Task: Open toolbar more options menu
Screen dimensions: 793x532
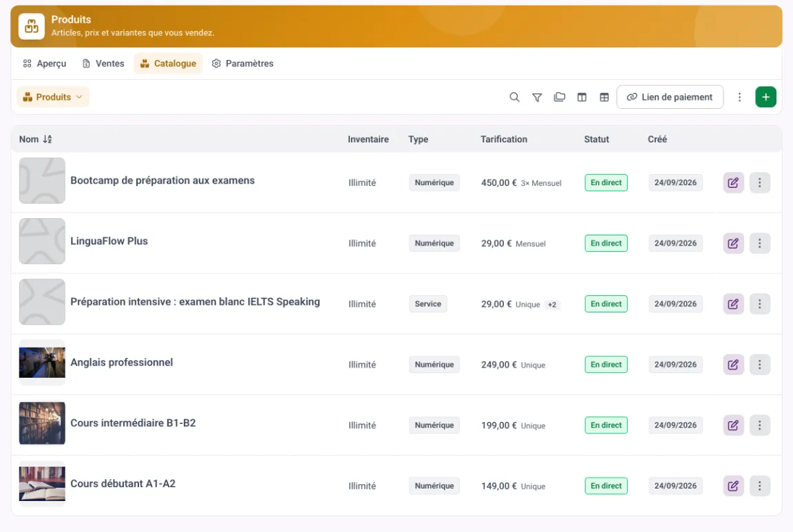Action: tap(739, 97)
